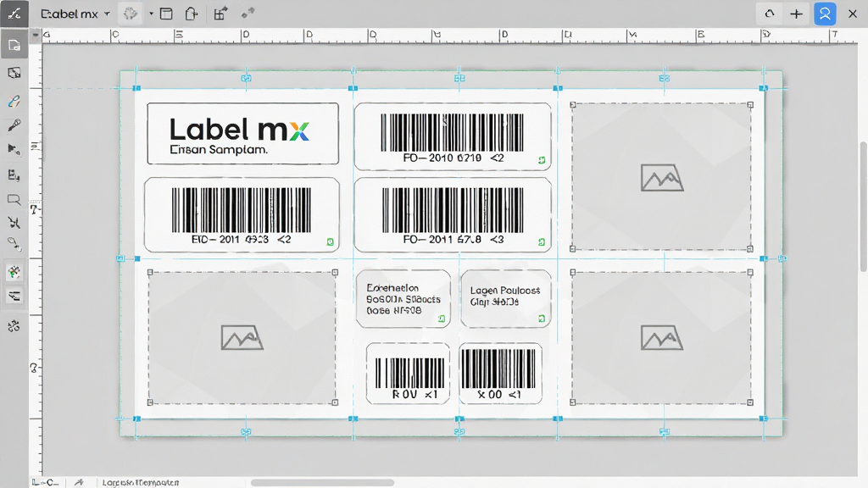The image size is (868, 488).
Task: Select the Lagen Pouloos text box
Action: [x=505, y=299]
